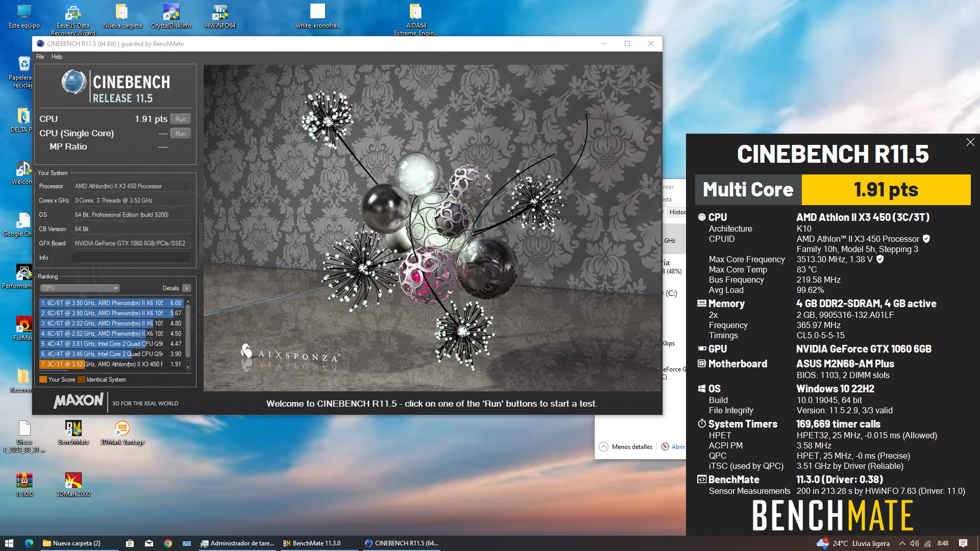Expand ranking Details arrow button
This screenshot has width=980, height=551.
coord(187,288)
